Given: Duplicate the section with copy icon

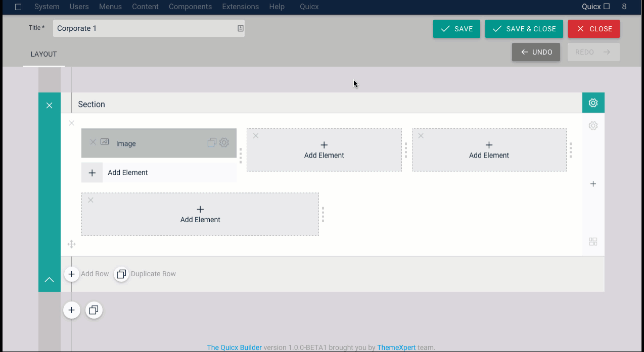Looking at the screenshot, I should (x=94, y=310).
